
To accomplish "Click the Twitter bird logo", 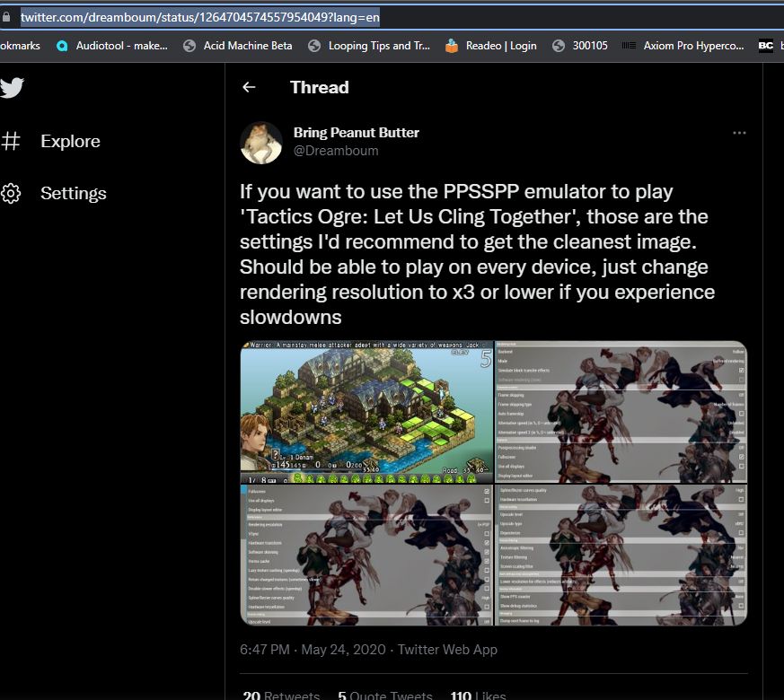I will pyautogui.click(x=12, y=87).
